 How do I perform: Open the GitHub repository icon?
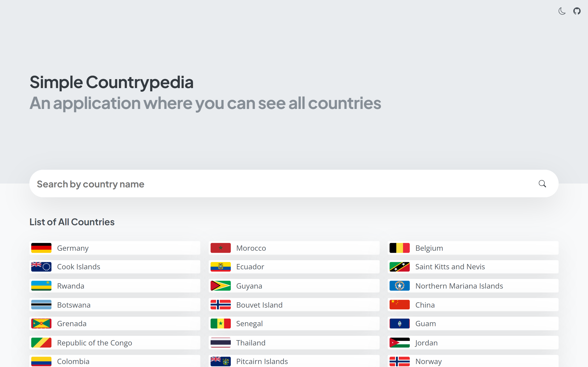(x=577, y=11)
